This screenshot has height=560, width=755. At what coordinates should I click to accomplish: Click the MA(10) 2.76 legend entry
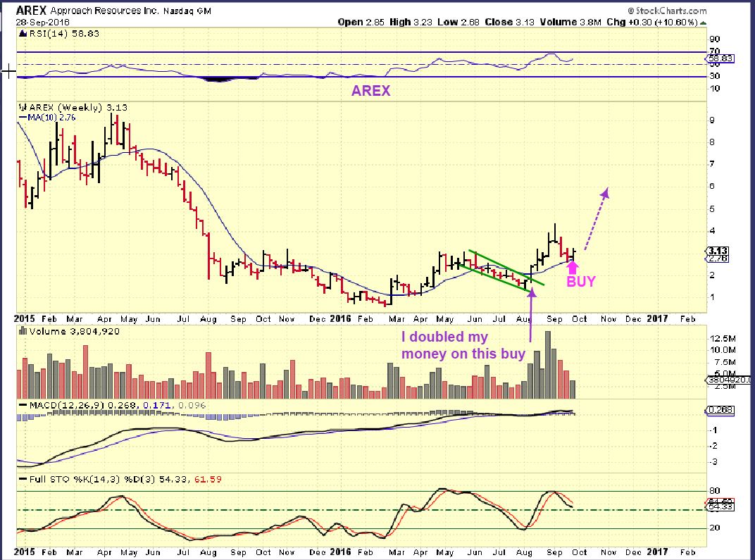click(47, 118)
